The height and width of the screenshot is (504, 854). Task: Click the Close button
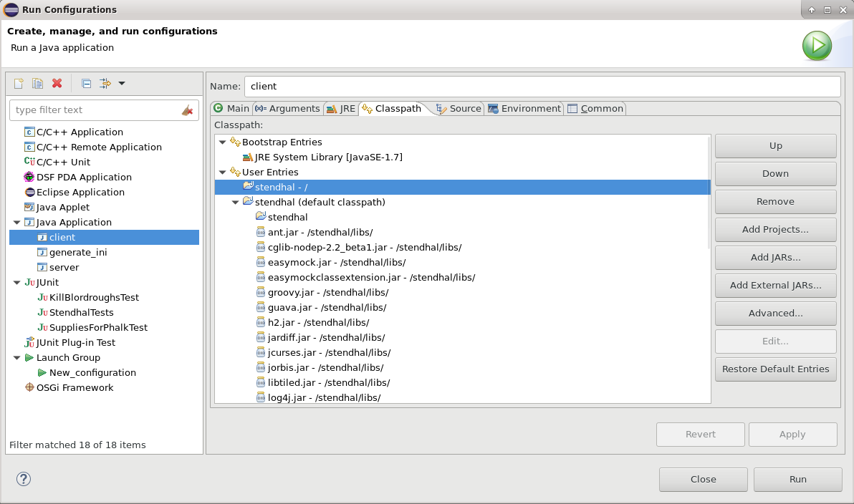(x=703, y=480)
